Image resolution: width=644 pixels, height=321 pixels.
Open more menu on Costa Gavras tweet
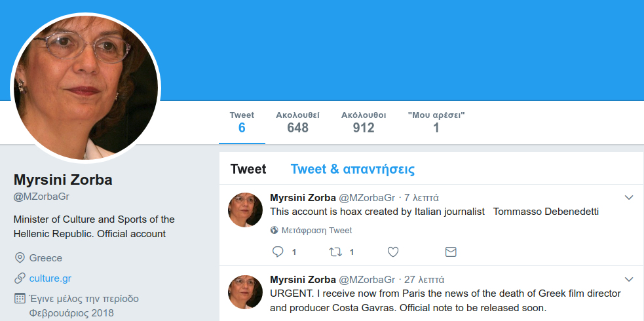[629, 279]
